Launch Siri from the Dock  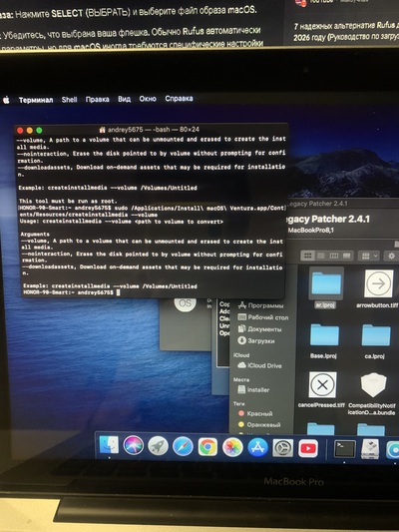coord(134,446)
